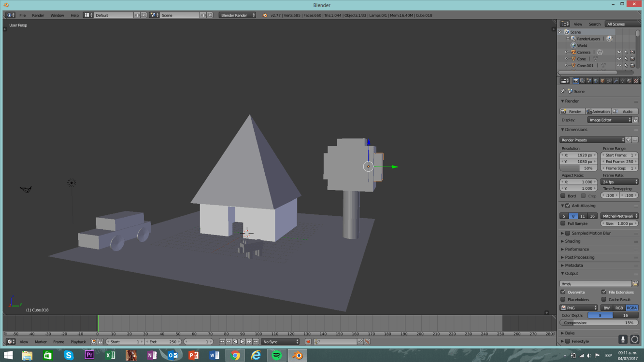Click the auto-keyframe record button
This screenshot has height=362, width=644.
pyautogui.click(x=308, y=342)
